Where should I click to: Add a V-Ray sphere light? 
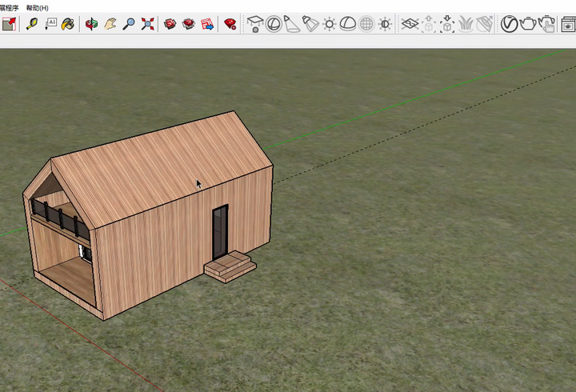[274, 24]
